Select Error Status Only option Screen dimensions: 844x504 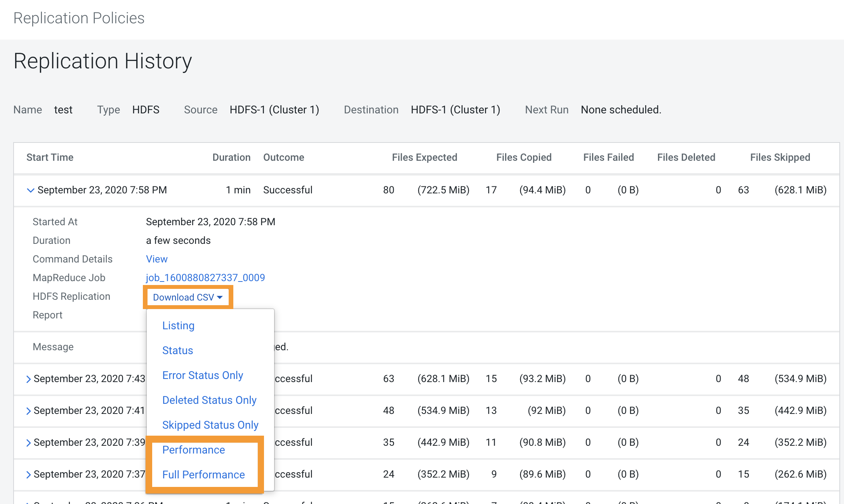[x=203, y=375]
